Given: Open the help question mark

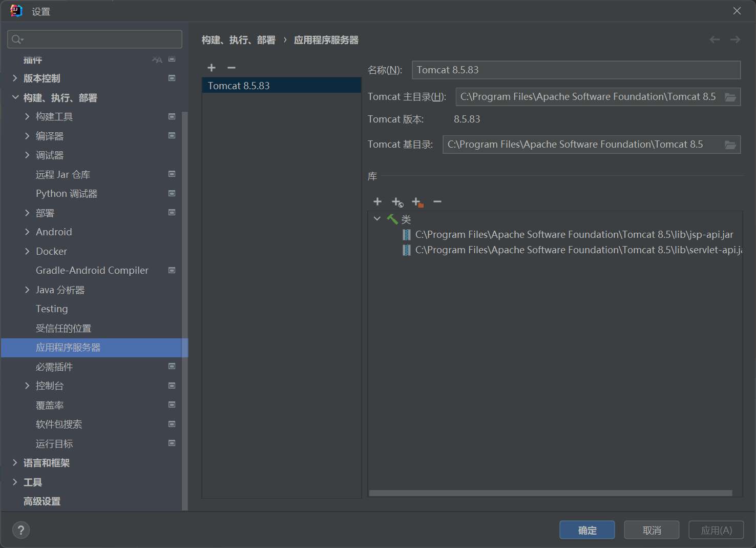Looking at the screenshot, I should pos(21,530).
